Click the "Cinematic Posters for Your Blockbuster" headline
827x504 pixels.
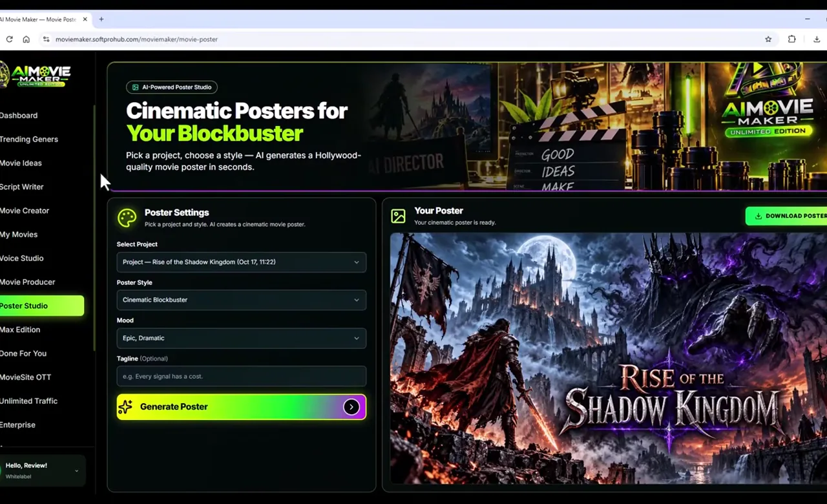[x=237, y=122]
